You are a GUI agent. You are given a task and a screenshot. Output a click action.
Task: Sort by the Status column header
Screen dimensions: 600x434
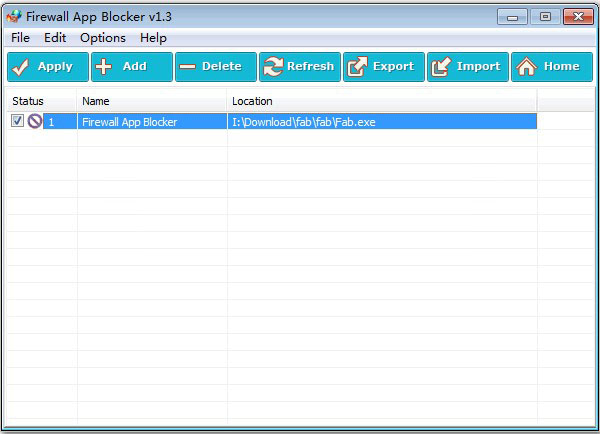coord(42,101)
